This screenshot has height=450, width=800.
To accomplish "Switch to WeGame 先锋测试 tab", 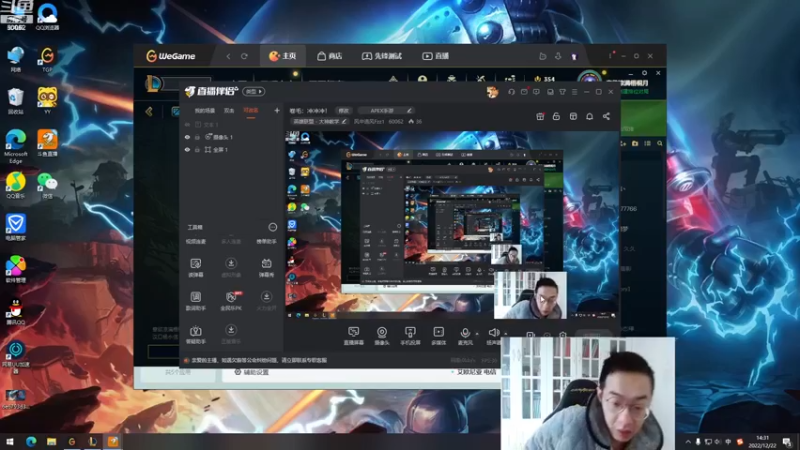I will 382,56.
